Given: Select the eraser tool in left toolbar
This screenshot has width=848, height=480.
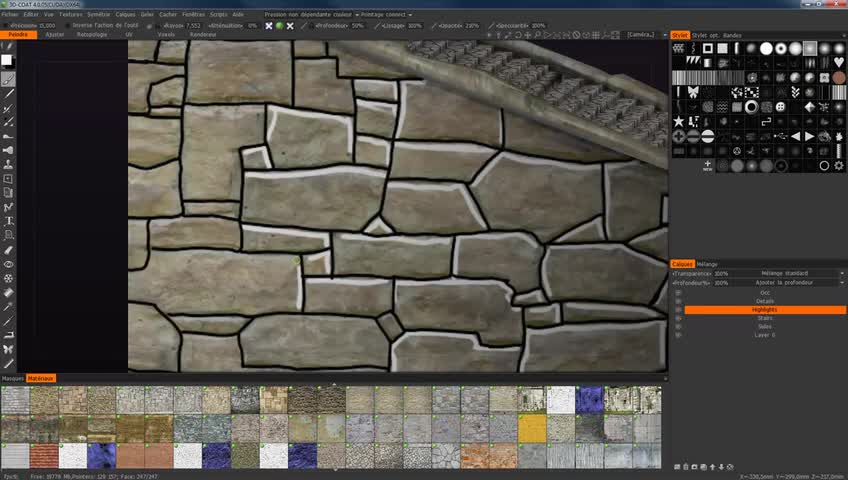Looking at the screenshot, I should tap(8, 250).
